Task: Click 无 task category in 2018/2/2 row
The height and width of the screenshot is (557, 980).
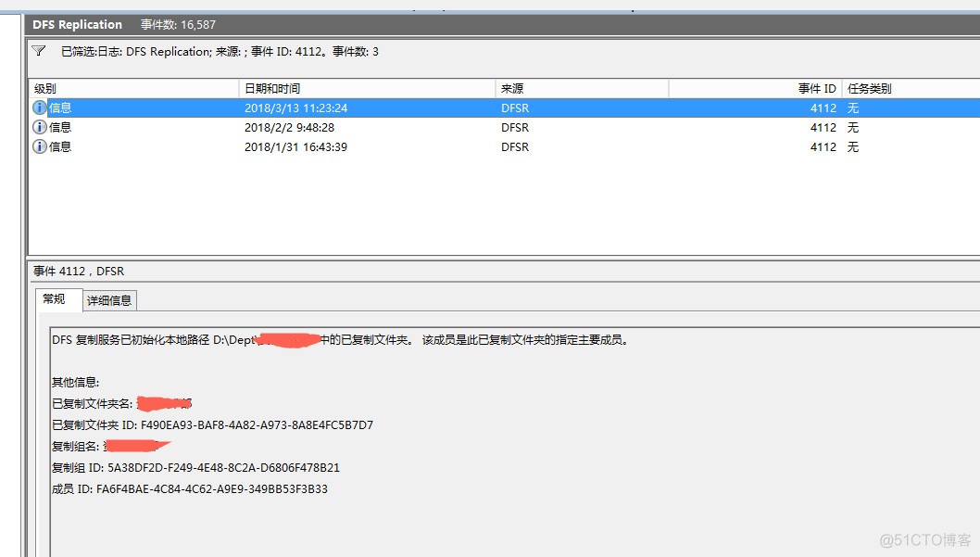Action: pos(853,128)
